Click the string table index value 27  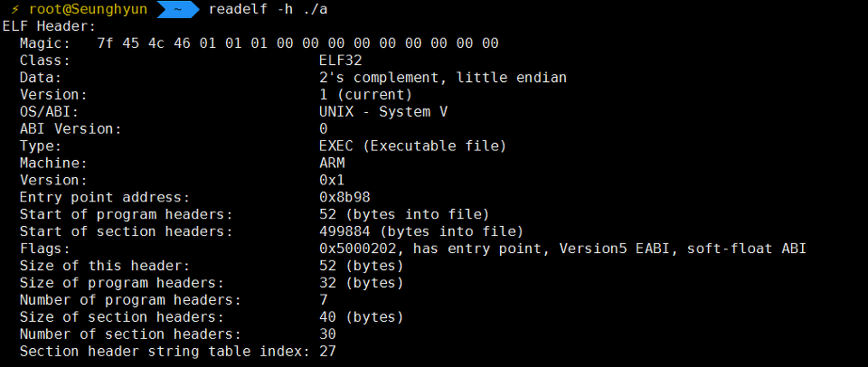[x=327, y=352]
